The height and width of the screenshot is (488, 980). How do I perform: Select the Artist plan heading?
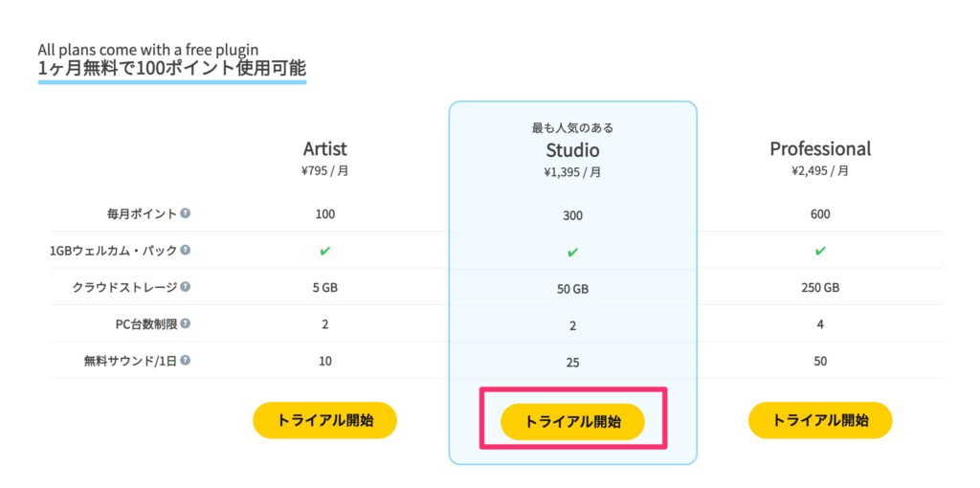324,148
